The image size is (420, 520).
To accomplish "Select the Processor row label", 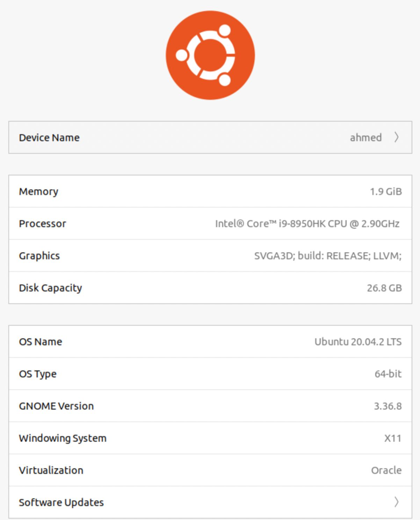I will tap(42, 224).
